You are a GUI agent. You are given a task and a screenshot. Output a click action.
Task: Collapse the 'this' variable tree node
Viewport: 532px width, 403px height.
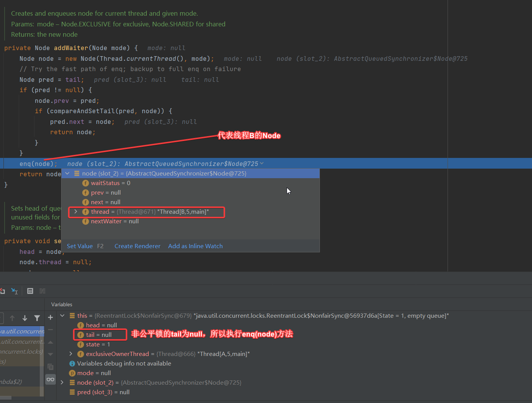(62, 316)
